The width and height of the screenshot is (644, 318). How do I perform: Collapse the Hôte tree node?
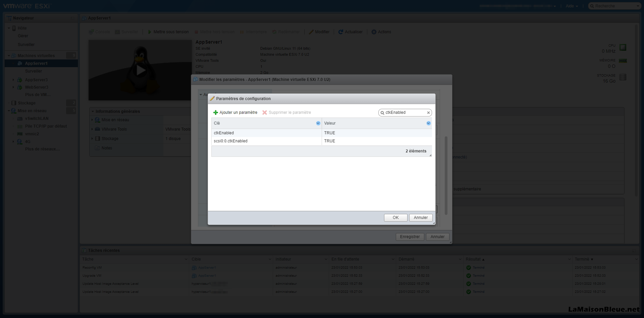(x=9, y=28)
